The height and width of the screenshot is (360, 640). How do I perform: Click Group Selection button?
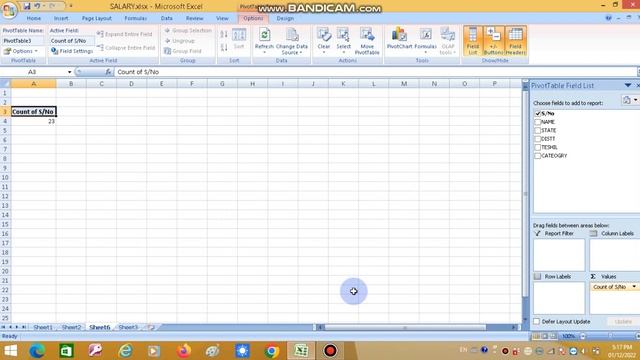[188, 31]
